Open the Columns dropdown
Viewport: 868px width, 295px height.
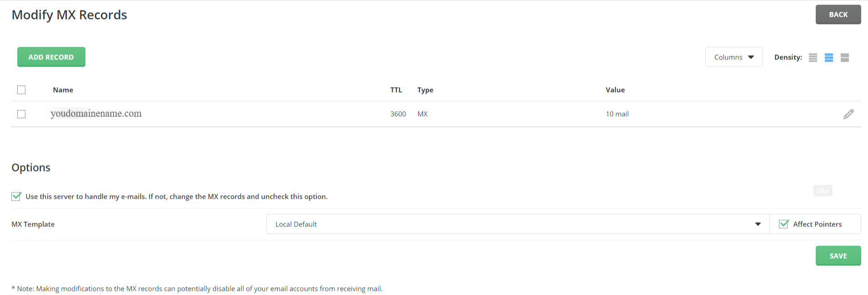pyautogui.click(x=734, y=57)
